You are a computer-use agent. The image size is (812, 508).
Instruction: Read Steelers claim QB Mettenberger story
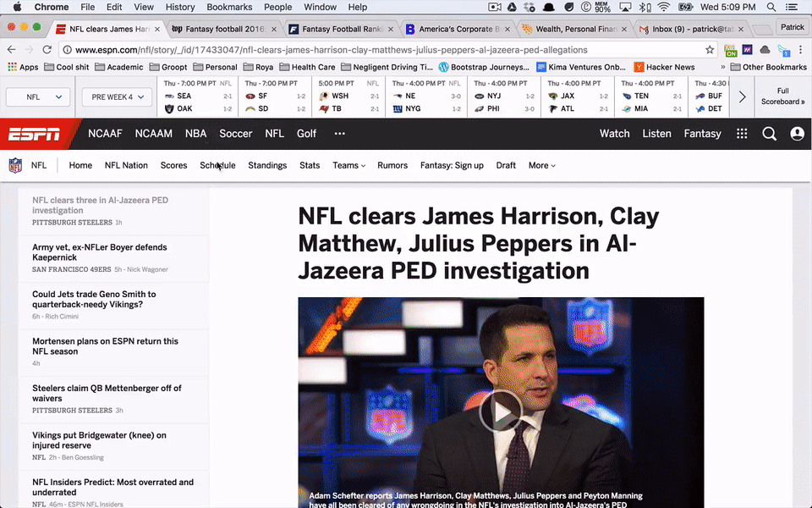coord(107,393)
